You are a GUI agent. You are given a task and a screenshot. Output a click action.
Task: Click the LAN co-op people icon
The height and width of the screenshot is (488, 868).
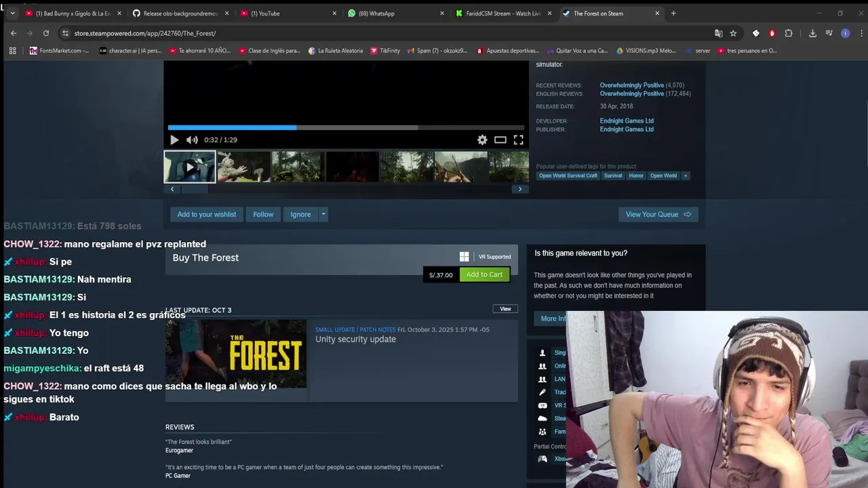542,379
